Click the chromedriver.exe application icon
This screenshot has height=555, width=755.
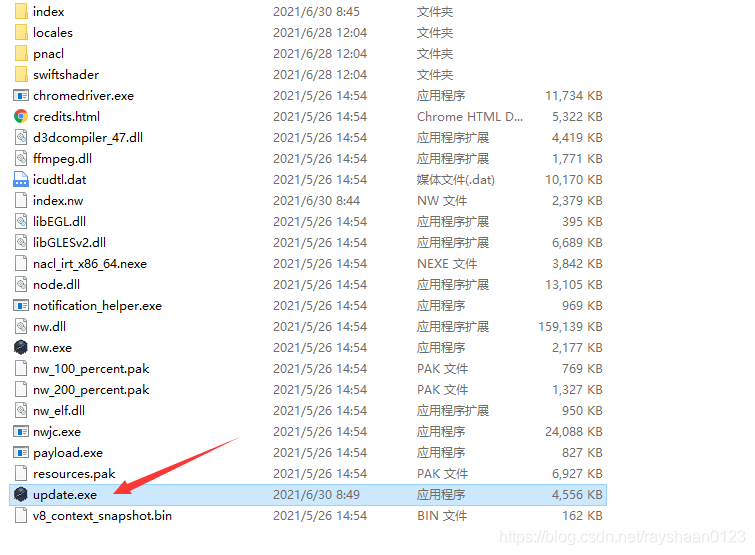point(21,95)
